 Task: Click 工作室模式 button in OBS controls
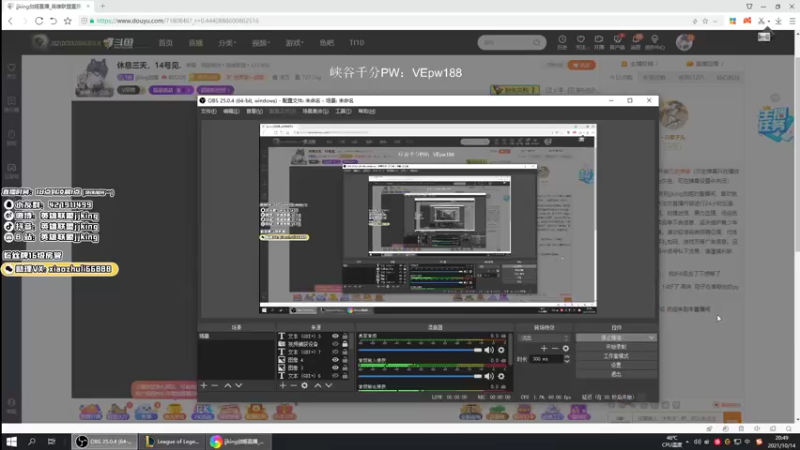[616, 356]
